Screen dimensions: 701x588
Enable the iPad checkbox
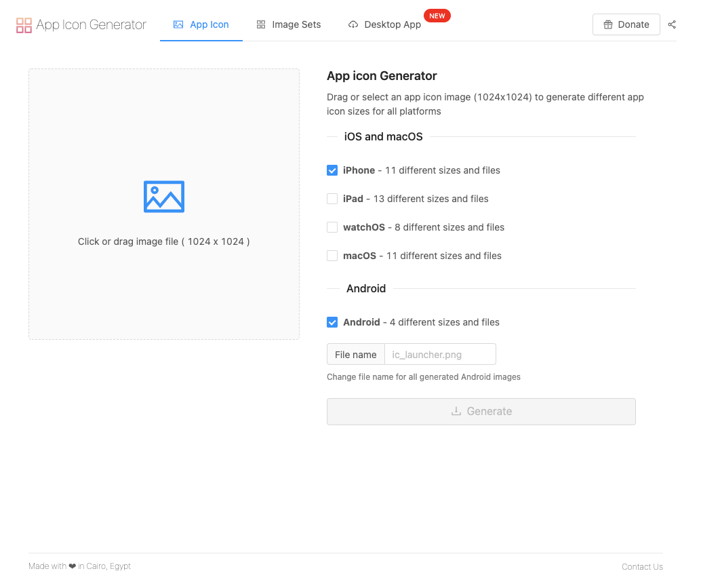click(332, 199)
